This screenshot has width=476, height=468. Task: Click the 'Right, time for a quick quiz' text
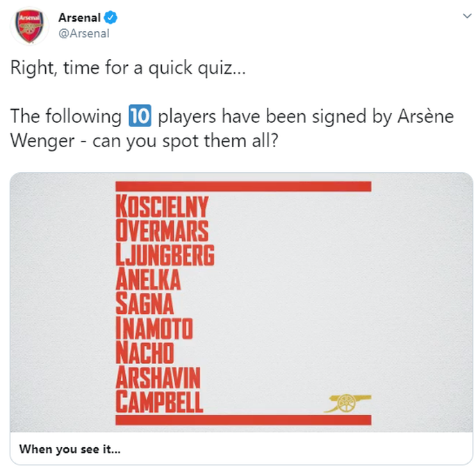(128, 68)
